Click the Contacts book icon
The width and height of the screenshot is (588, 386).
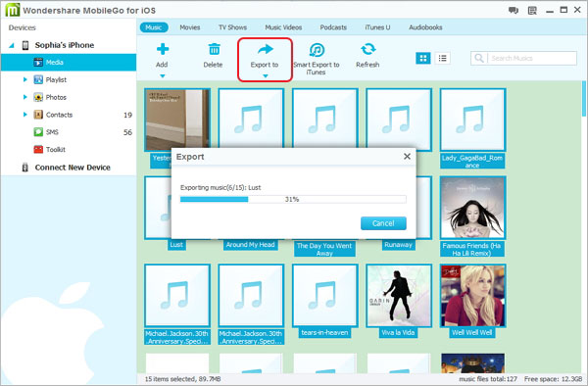pos(38,115)
